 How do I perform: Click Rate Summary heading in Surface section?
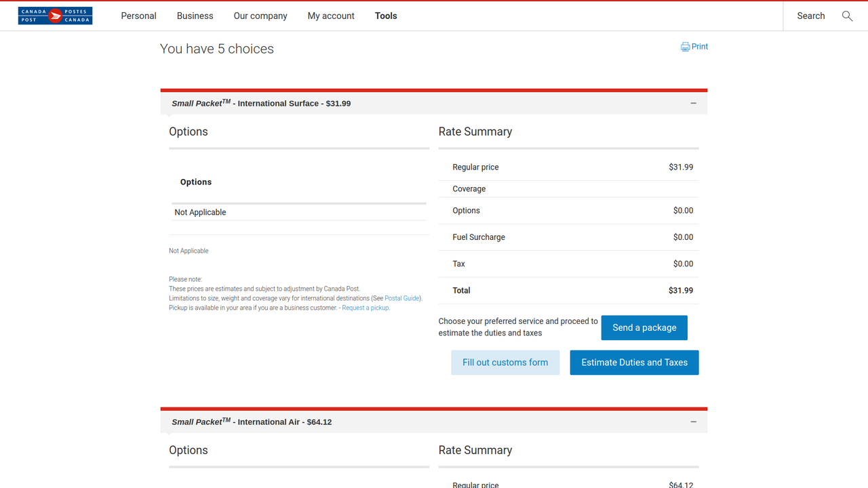(x=475, y=131)
